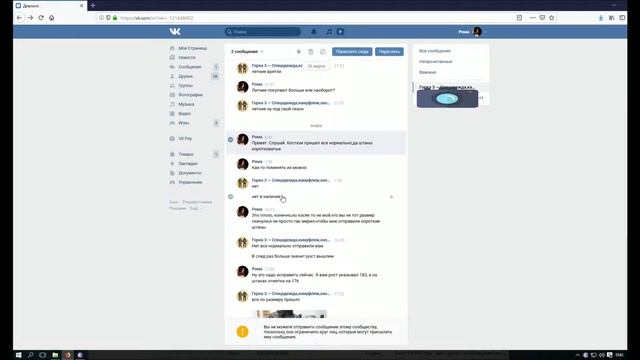This screenshot has height=360, width=640.
Task: Open the library icon in the browser toolbar
Action: tap(611, 18)
